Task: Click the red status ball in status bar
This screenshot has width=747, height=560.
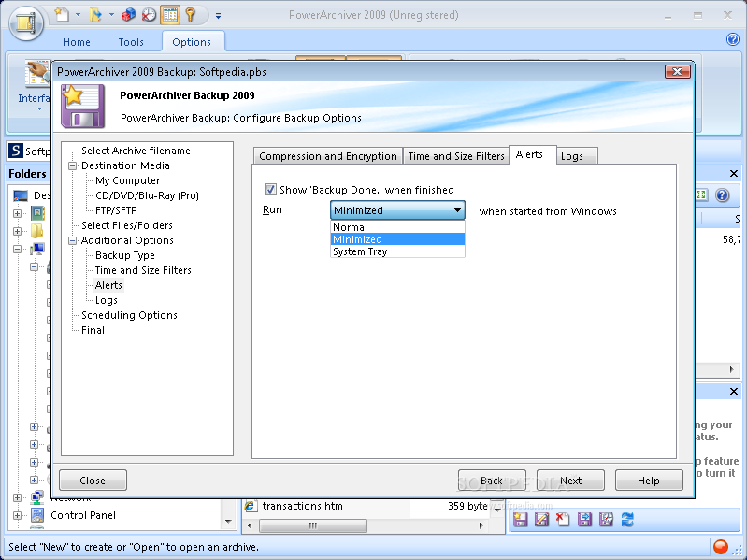Action: point(721,546)
